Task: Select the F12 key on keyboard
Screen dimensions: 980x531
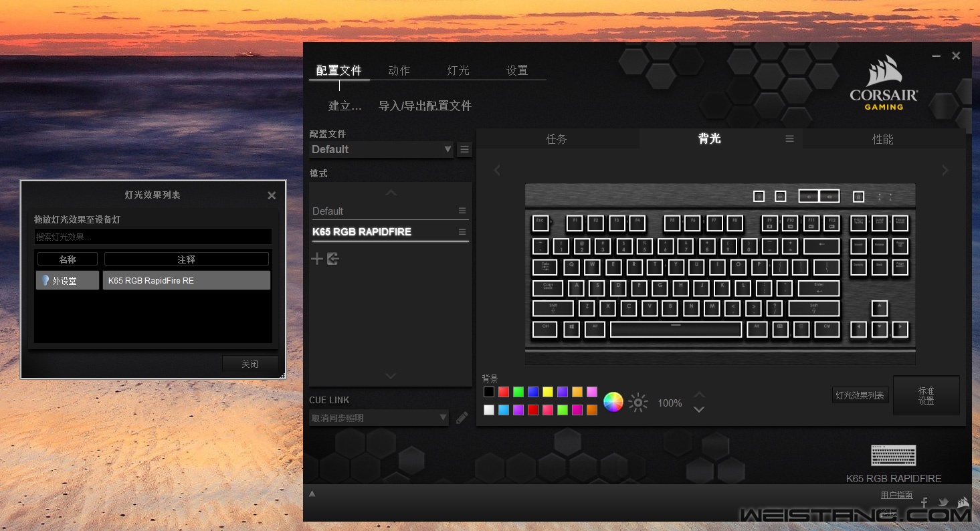Action: (831, 223)
